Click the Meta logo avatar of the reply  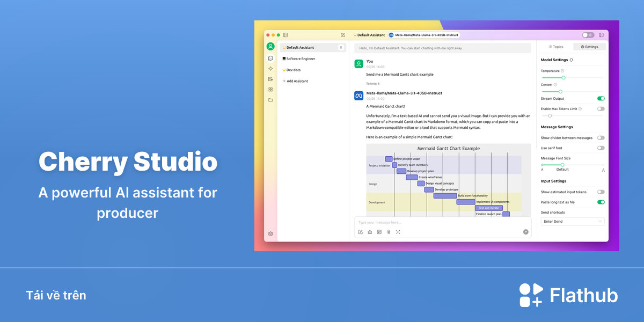pos(358,96)
